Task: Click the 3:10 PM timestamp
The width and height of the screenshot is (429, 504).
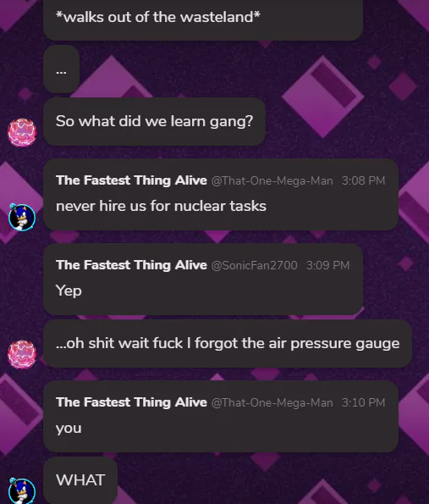Action: [x=363, y=402]
